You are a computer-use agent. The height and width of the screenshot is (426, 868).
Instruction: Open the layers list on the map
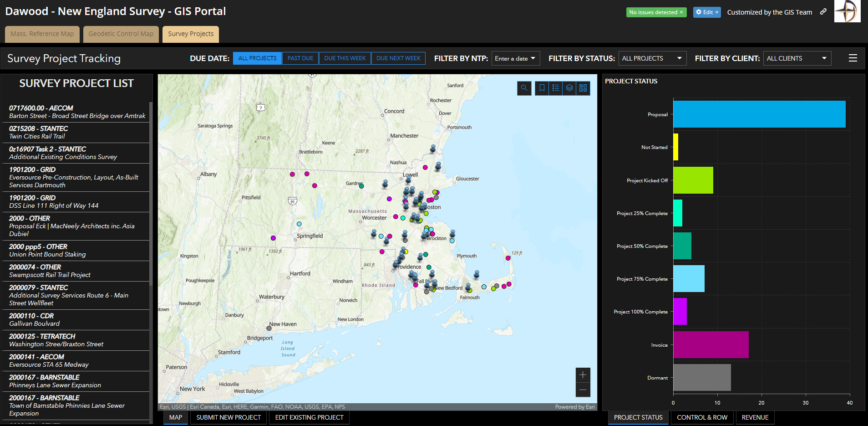569,88
